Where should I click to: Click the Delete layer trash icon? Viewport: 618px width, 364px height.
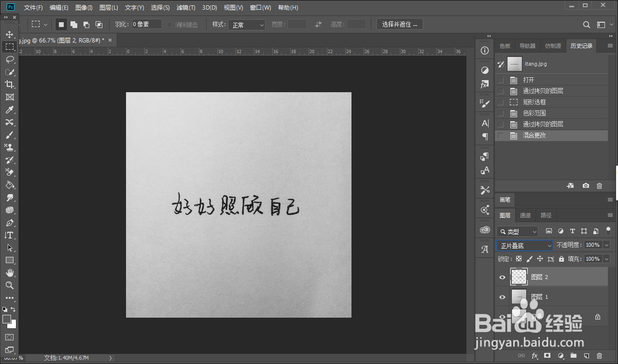click(x=599, y=356)
